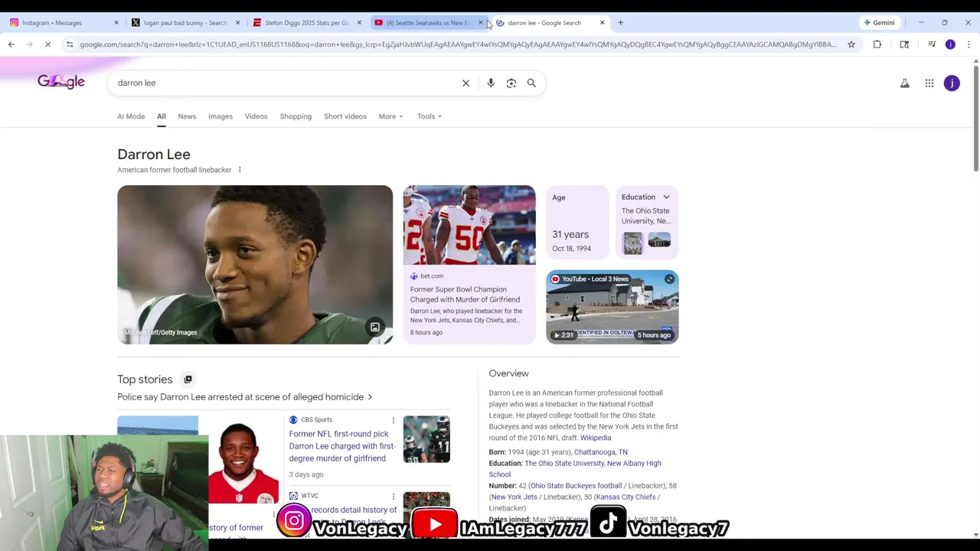Select the Short videos search tab
Screen dimensions: 980x551
pos(345,116)
